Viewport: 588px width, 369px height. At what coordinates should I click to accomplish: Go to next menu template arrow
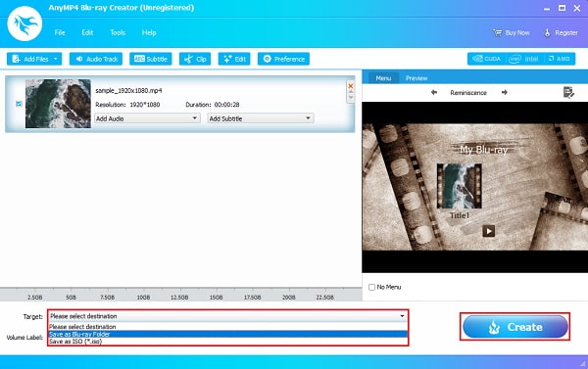pos(505,92)
